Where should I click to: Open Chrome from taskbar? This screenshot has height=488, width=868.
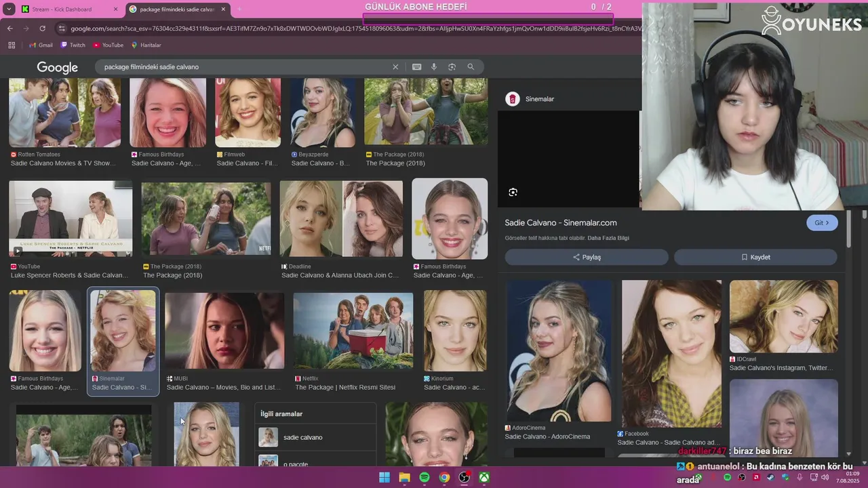click(x=444, y=478)
